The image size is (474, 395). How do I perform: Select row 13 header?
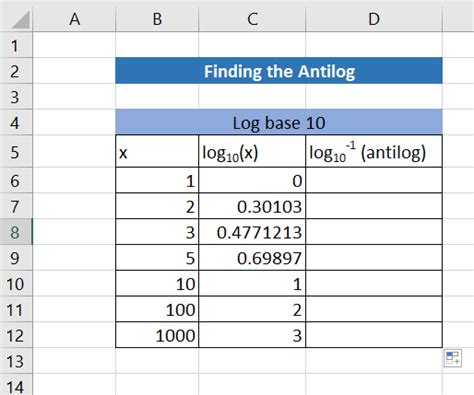[16, 361]
